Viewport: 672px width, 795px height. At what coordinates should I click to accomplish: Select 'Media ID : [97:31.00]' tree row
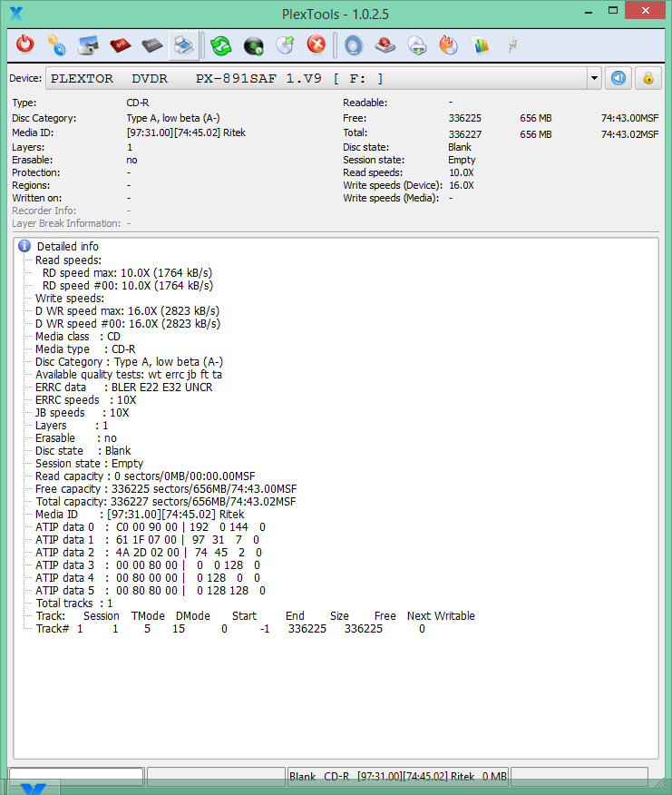140,514
